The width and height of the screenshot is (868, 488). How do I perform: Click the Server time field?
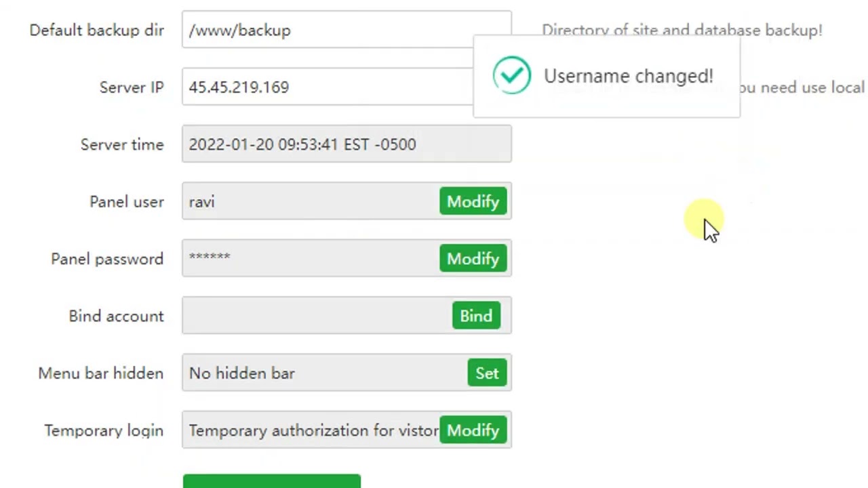click(346, 144)
